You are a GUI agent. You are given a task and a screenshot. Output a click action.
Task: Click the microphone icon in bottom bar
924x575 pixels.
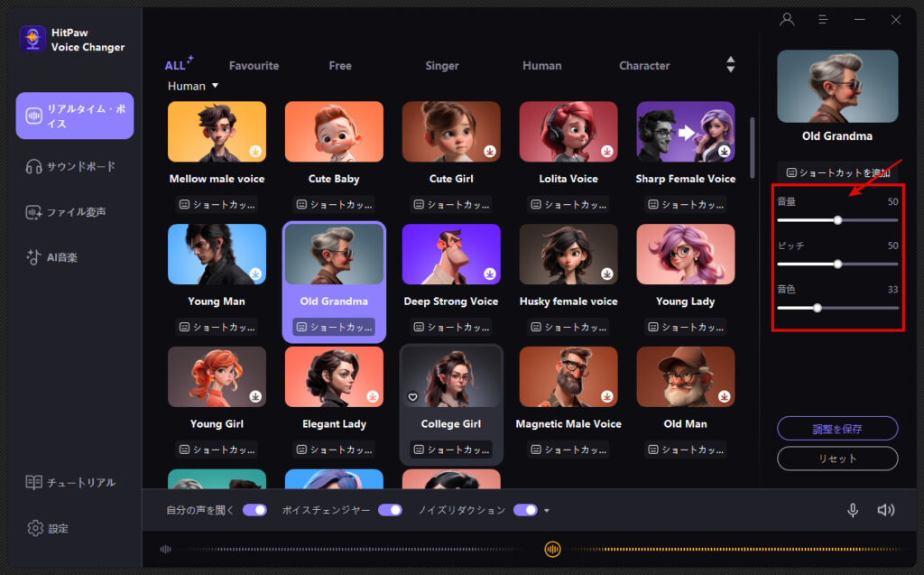point(852,510)
